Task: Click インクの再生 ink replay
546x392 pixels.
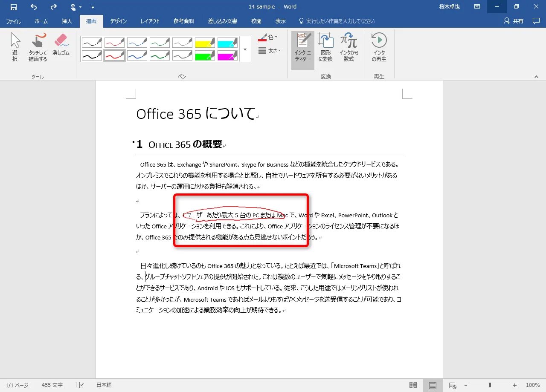Action: click(x=379, y=48)
